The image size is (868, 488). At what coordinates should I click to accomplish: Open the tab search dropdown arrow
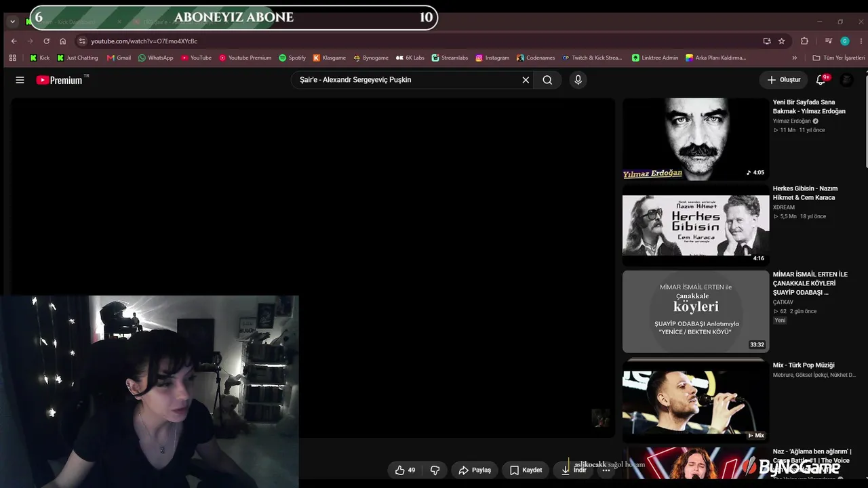[x=12, y=21]
